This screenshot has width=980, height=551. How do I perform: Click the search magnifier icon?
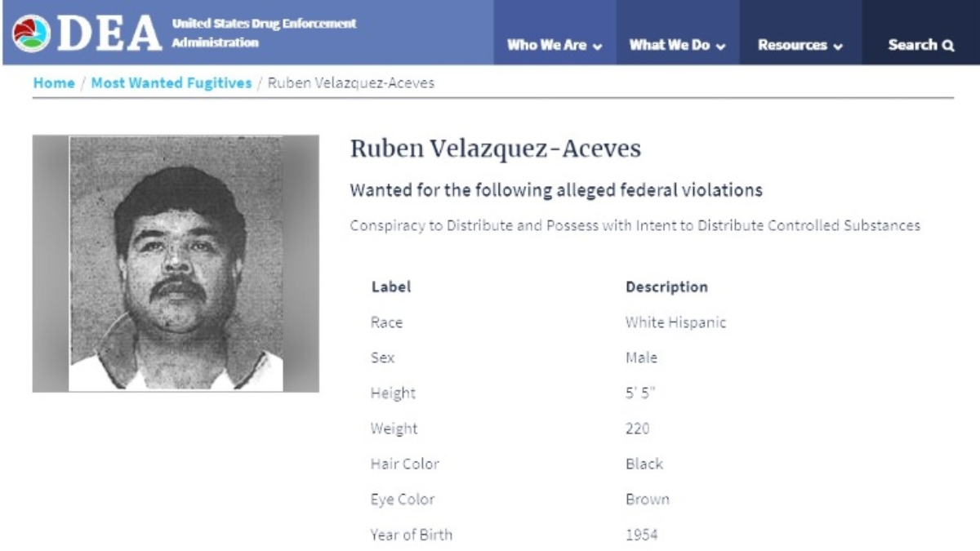point(948,46)
